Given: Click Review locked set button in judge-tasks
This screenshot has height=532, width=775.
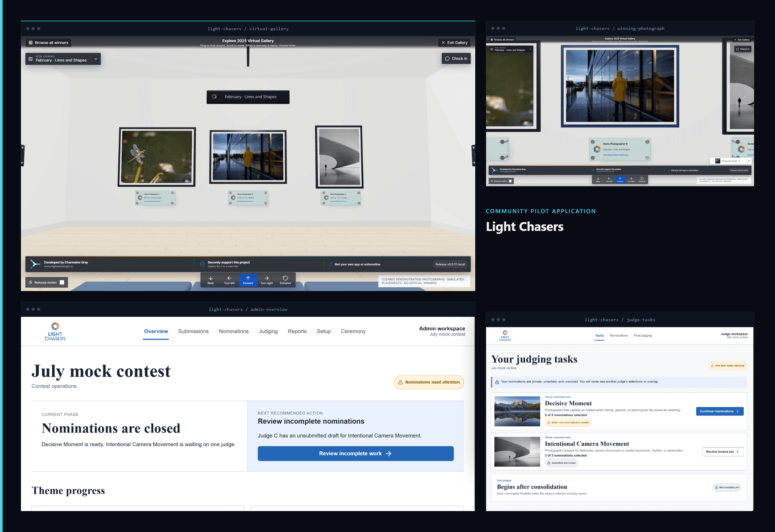Looking at the screenshot, I should 723,452.
